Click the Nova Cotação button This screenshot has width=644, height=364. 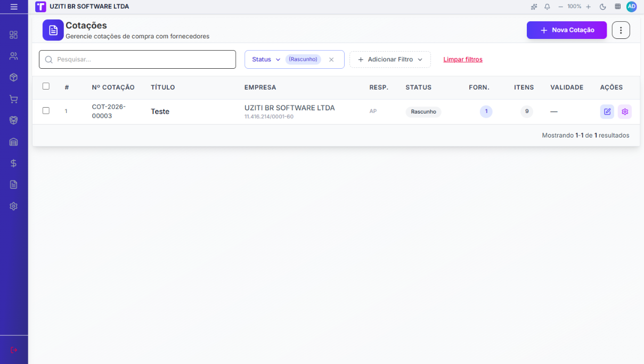tap(567, 30)
